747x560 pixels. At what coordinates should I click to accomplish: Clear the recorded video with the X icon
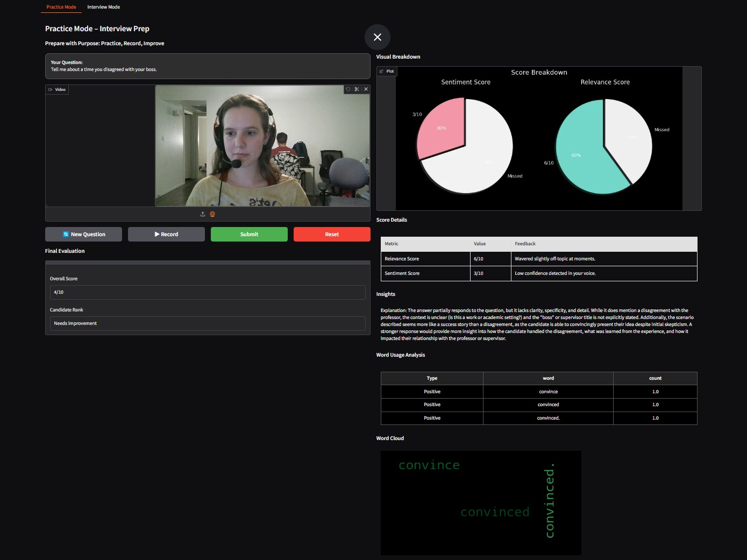coord(366,89)
